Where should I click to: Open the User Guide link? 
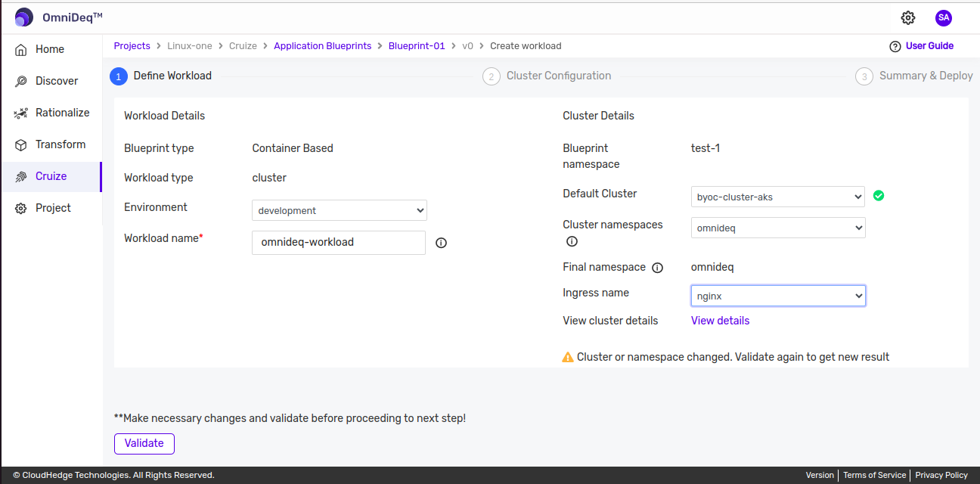pyautogui.click(x=929, y=46)
